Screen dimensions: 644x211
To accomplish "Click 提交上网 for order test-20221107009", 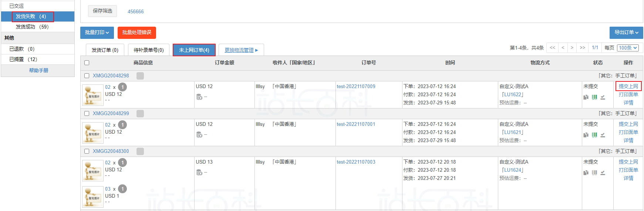I will [628, 86].
